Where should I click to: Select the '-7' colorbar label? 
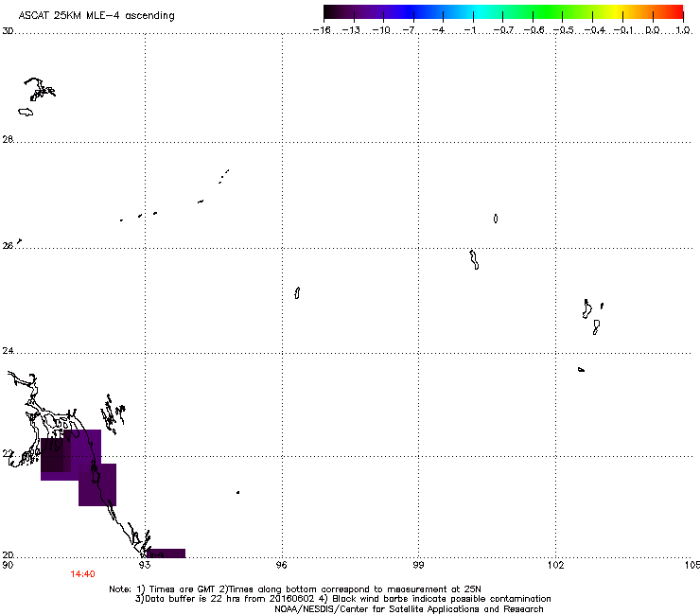410,30
